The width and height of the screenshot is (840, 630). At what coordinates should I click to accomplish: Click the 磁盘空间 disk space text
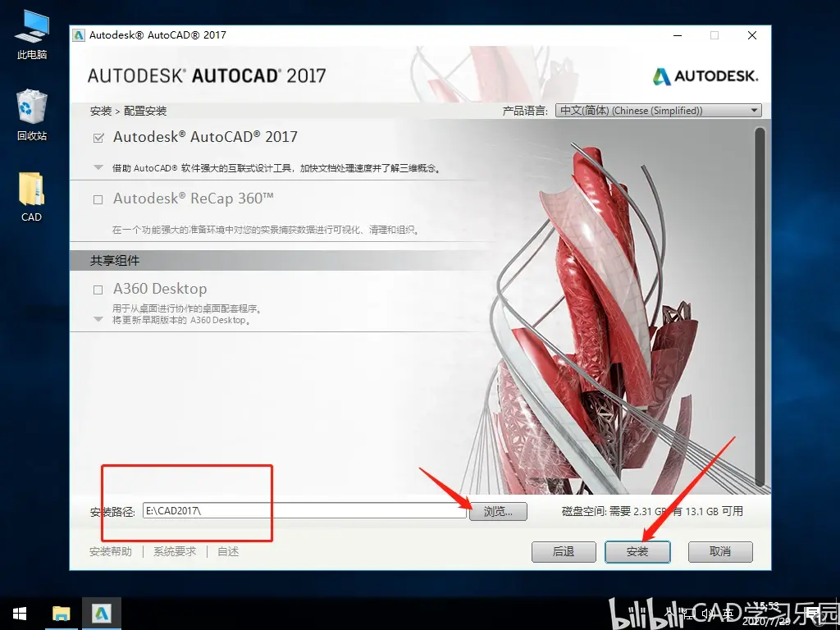click(x=652, y=511)
